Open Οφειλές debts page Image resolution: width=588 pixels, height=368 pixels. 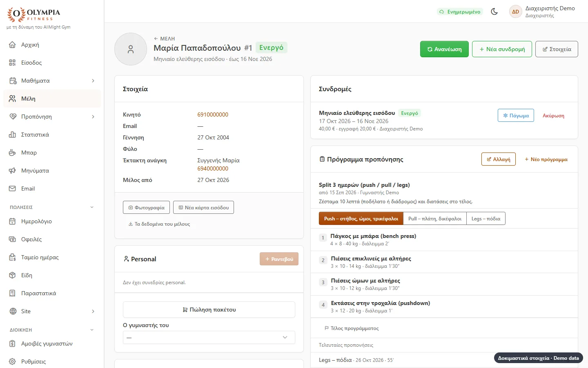52,239
